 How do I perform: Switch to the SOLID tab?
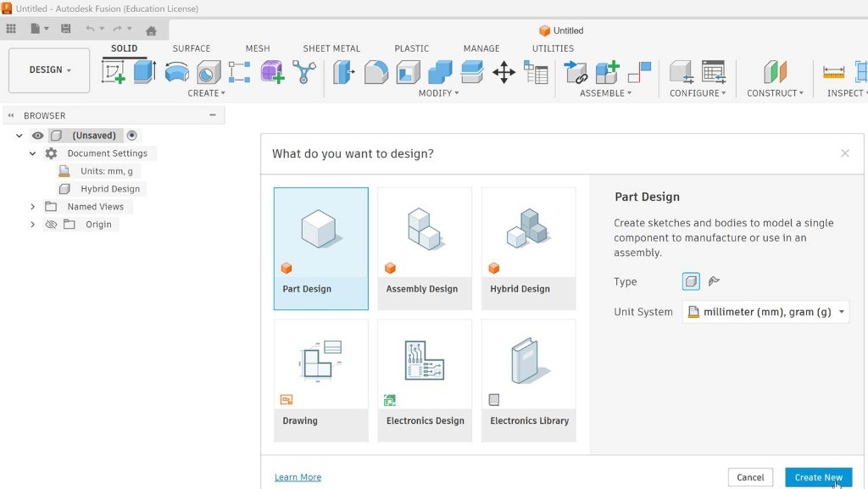pos(124,48)
